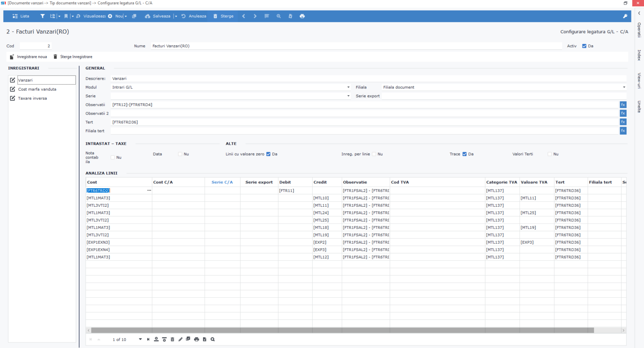644x348 pixels.
Task: Click pencil edit icon in grid footer
Action: (x=180, y=339)
